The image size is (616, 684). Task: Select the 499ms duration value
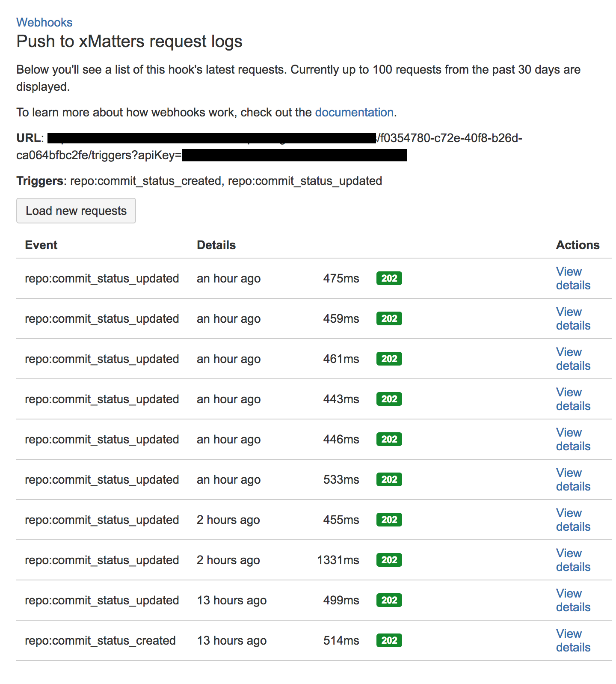tap(341, 600)
